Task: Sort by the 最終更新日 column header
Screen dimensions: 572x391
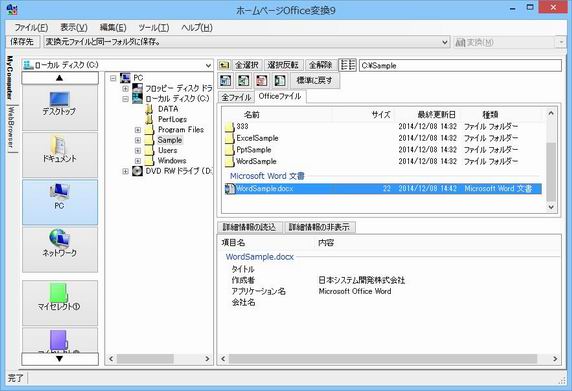Action: (x=428, y=115)
